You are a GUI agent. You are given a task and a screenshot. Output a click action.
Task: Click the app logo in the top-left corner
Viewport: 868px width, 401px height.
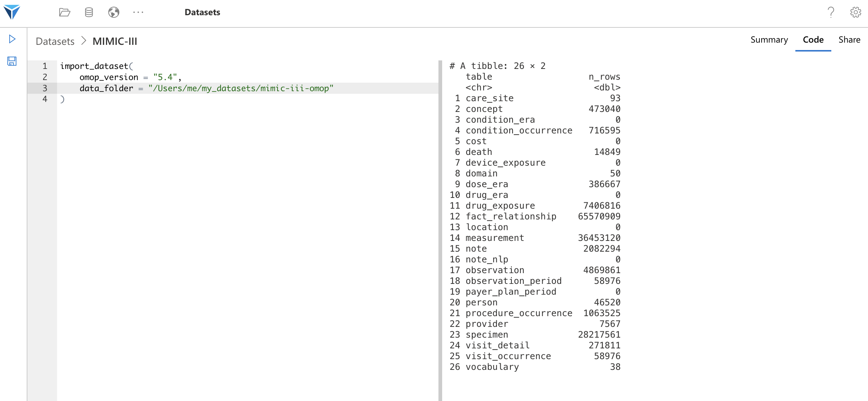[12, 12]
